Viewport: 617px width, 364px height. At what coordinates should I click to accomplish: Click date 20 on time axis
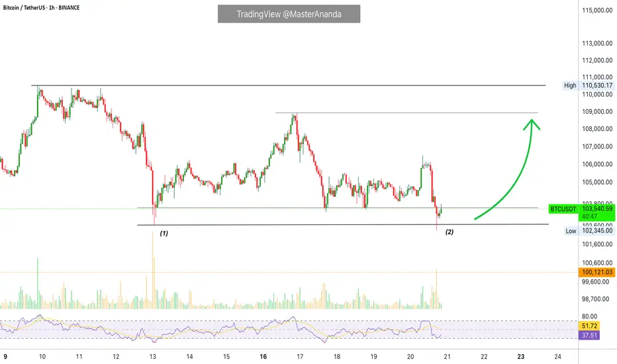[410, 357]
